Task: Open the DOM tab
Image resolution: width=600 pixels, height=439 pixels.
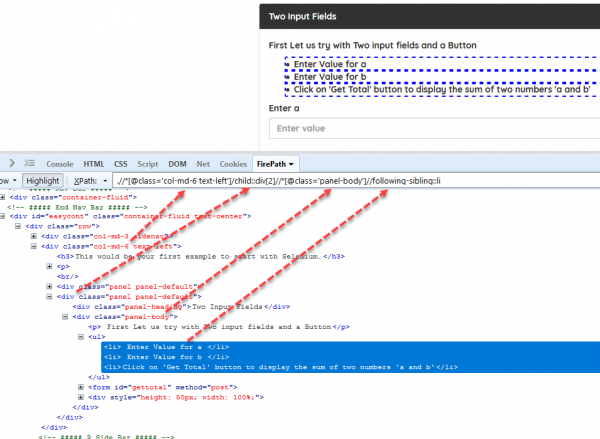Action: pyautogui.click(x=177, y=164)
